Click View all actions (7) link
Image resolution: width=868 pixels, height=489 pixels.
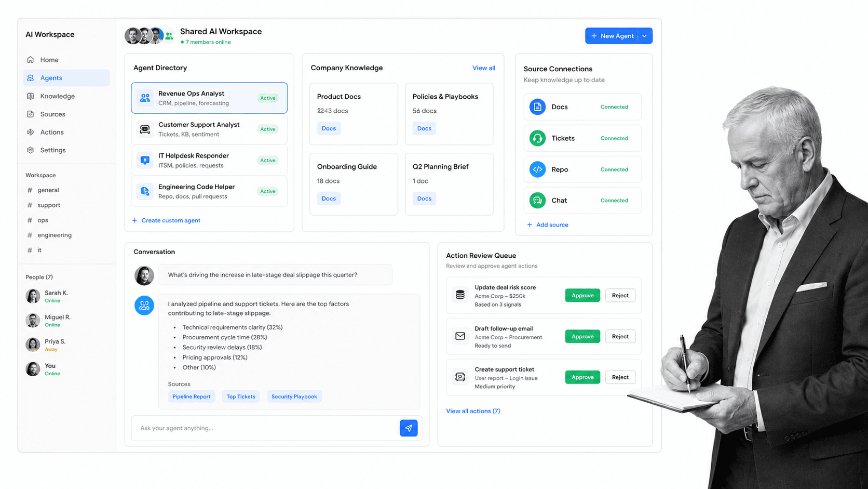click(x=473, y=411)
